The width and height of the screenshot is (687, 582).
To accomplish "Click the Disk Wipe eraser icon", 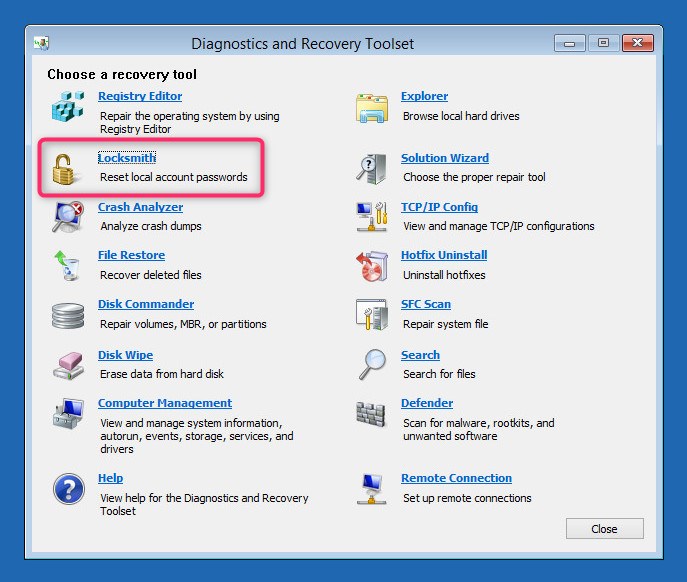I will click(x=68, y=366).
